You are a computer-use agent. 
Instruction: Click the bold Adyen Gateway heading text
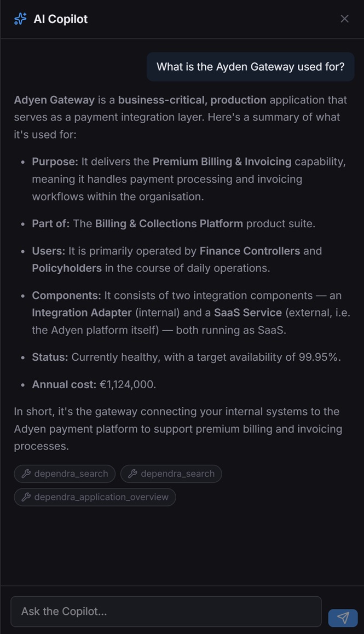[54, 100]
